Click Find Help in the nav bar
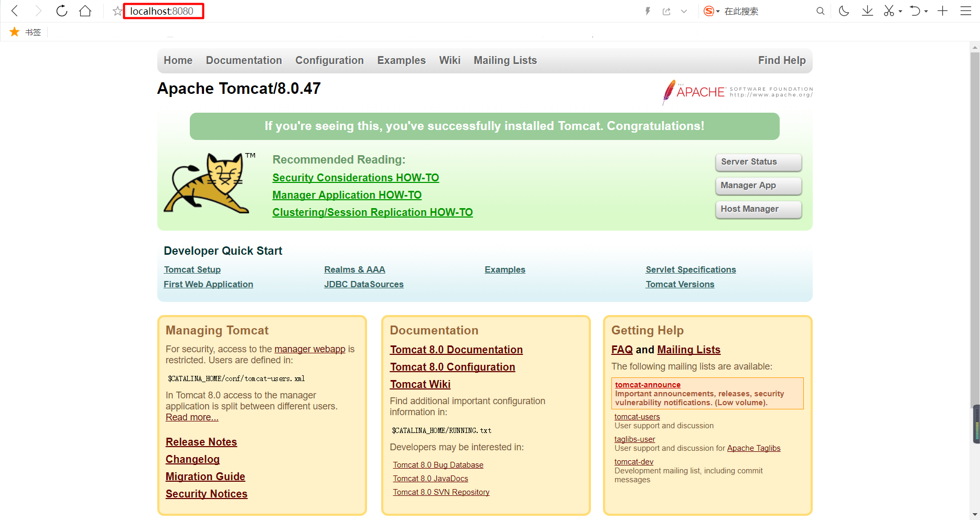980x520 pixels. 782,60
